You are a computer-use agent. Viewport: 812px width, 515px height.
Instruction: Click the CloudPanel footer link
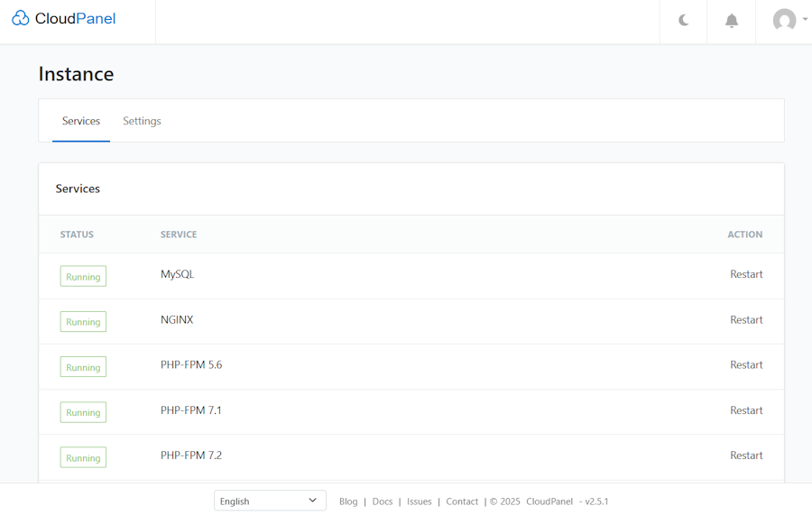(549, 501)
